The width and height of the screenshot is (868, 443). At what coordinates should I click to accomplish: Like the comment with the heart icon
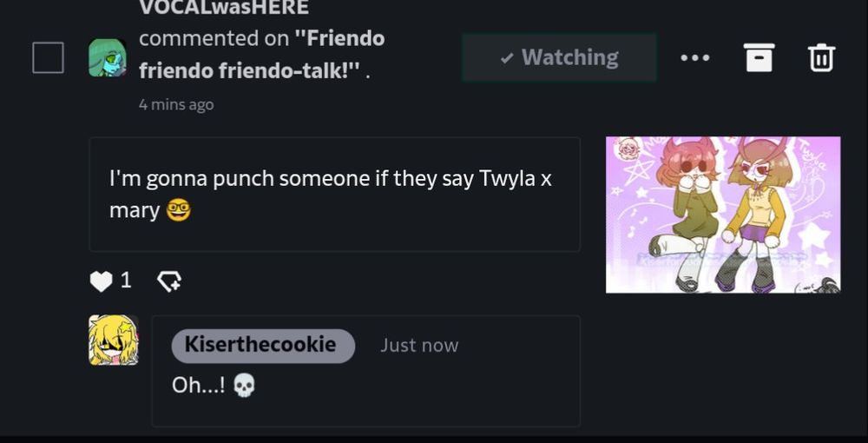pos(101,281)
